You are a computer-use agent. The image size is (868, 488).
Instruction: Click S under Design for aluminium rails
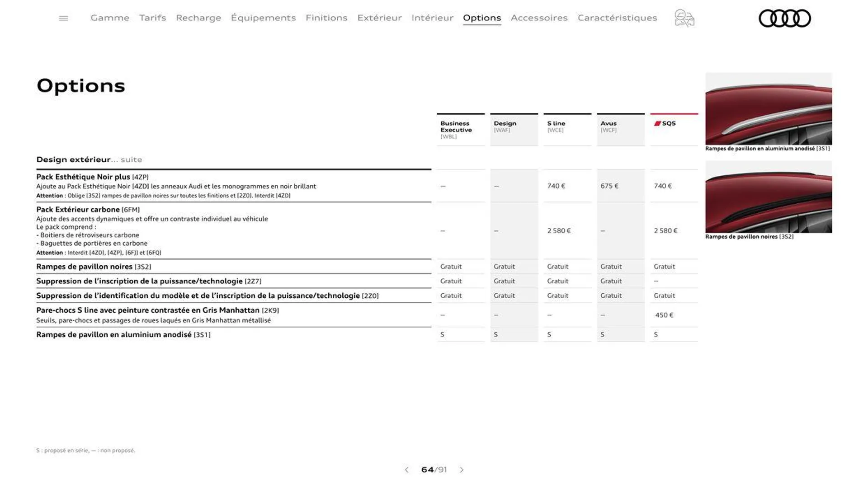click(x=495, y=334)
